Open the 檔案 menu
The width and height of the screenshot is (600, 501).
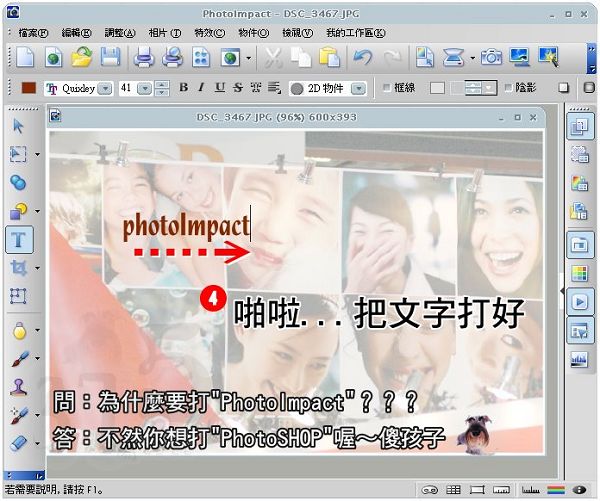point(33,33)
